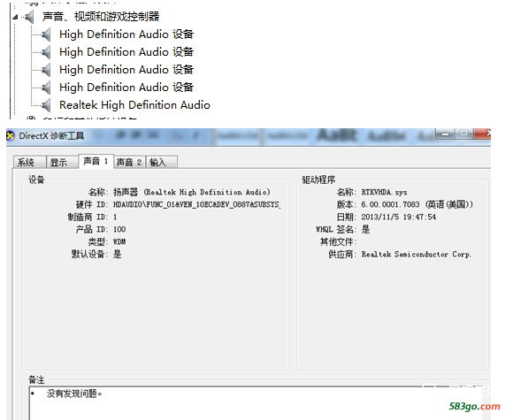The height and width of the screenshot is (420, 505).
Task: Select the last High Definition Audio 设备 above Realtek
Action: [x=126, y=88]
